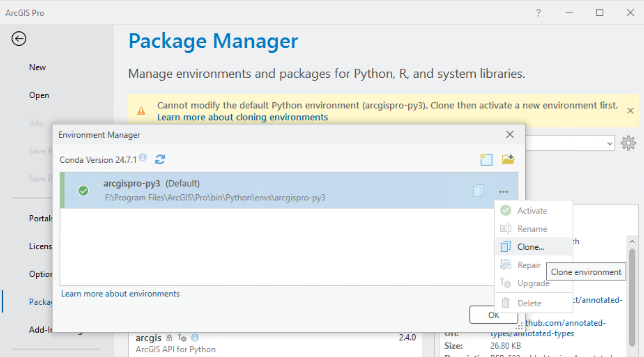
Task: Click the Conda Version info icon
Action: [x=142, y=157]
